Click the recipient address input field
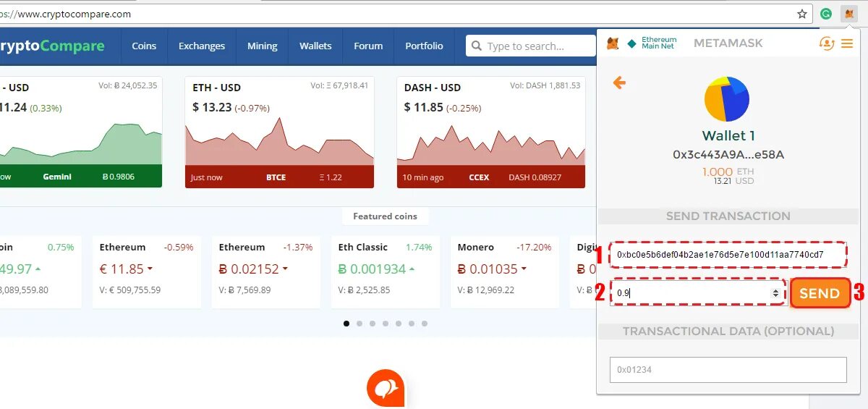This screenshot has width=868, height=409. (728, 255)
